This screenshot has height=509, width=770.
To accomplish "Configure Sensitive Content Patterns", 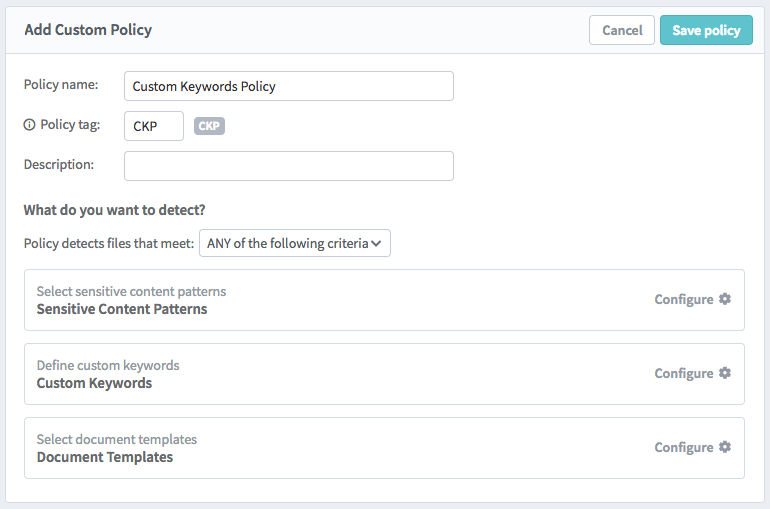I will (684, 299).
